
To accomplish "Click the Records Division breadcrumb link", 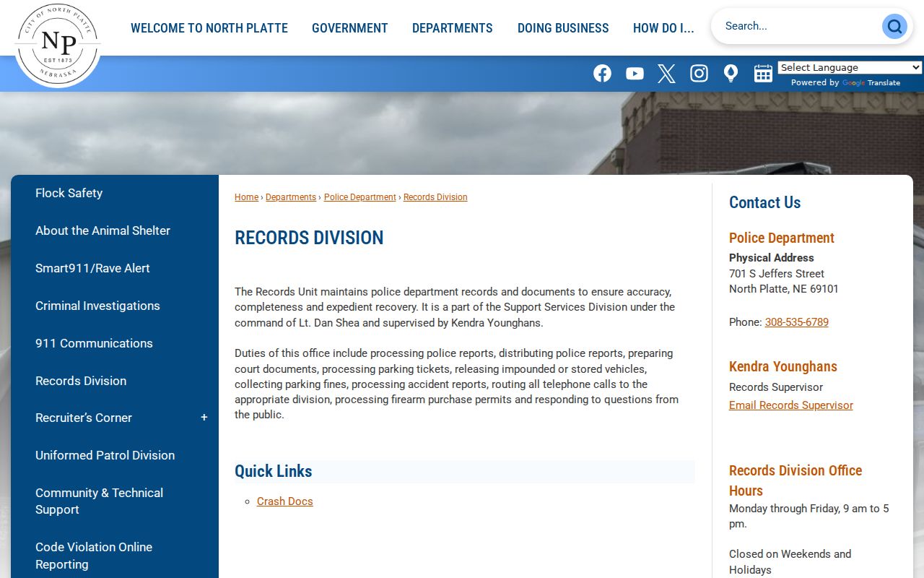I will tap(435, 197).
